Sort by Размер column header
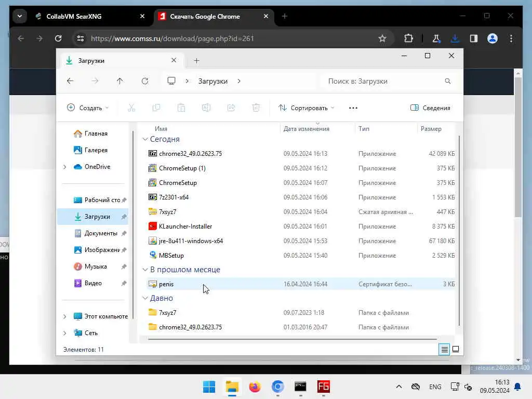The width and height of the screenshot is (532, 399). coord(431,129)
